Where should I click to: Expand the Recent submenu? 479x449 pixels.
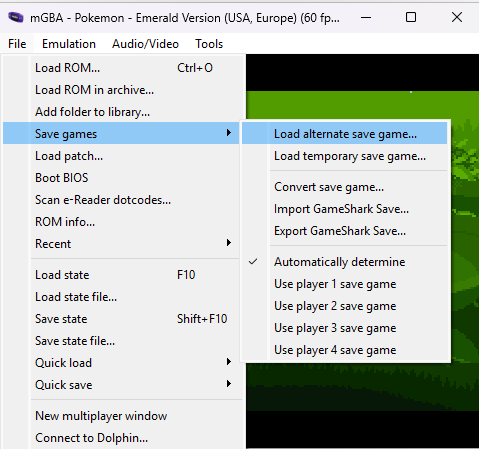coord(121,244)
